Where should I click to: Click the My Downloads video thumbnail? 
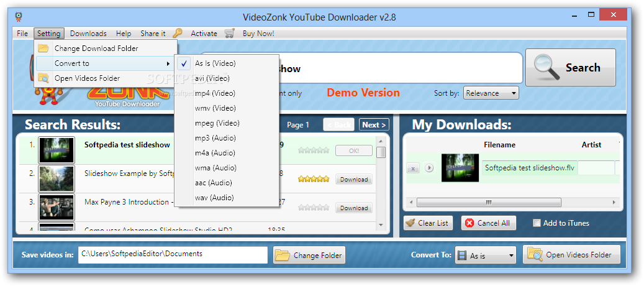[x=460, y=168]
